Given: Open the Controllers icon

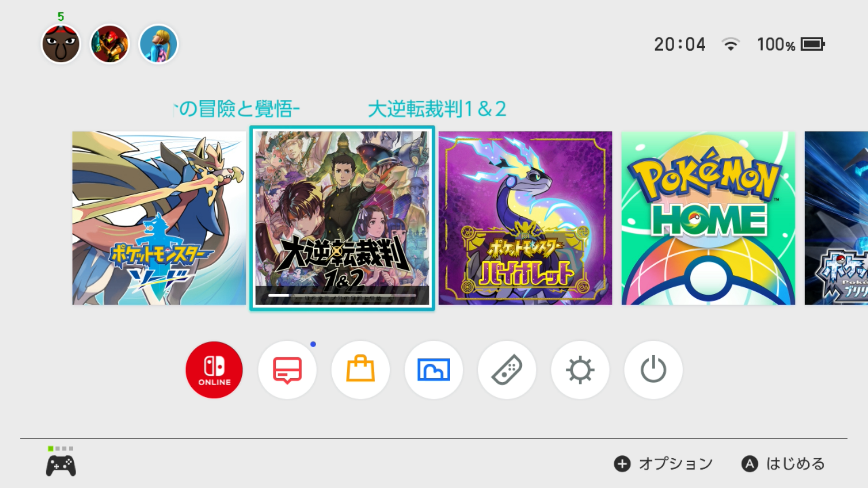Looking at the screenshot, I should 507,370.
